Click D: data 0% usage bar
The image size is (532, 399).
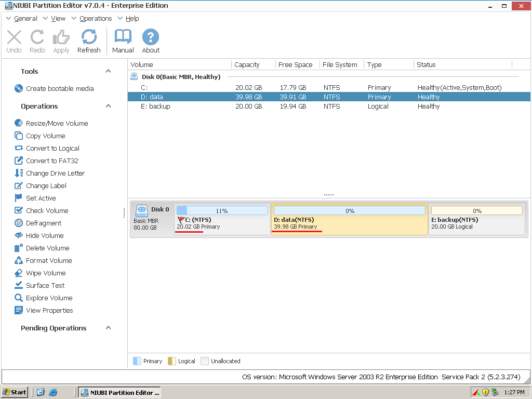(350, 211)
